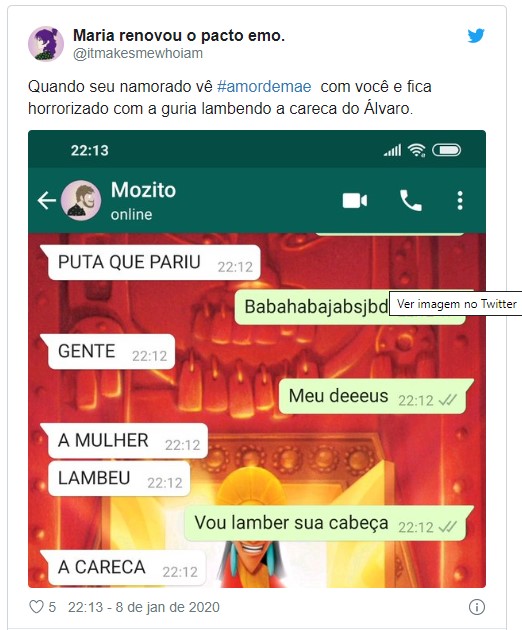Click the Wi-Fi status icon
The height and width of the screenshot is (630, 522).
[416, 150]
